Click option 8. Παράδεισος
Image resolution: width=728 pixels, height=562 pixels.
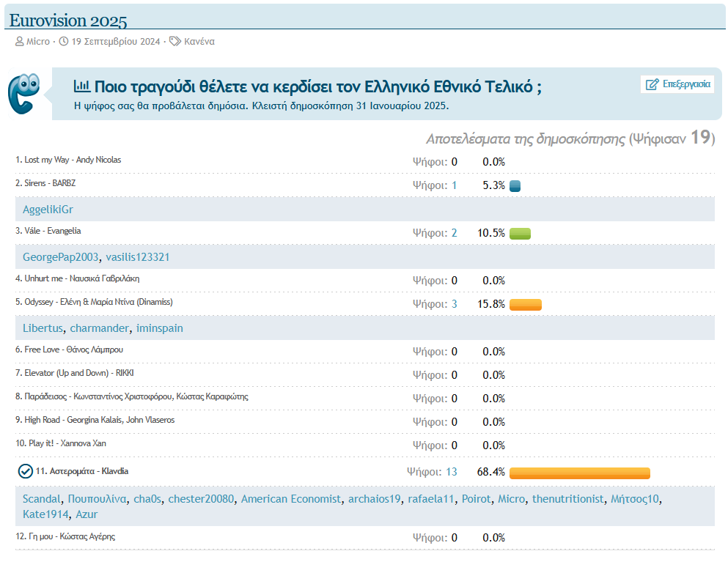tap(132, 396)
